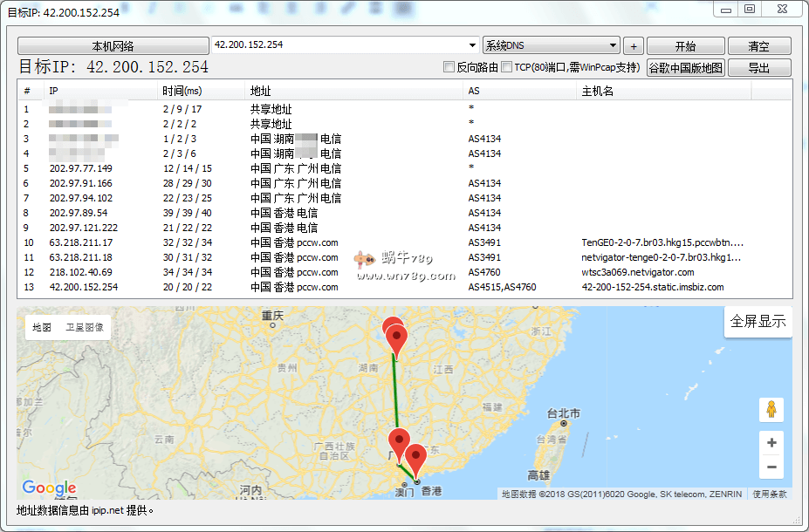Screen dimensions: 809x532
Task: Click the Google logo on the map
Action: (49, 488)
